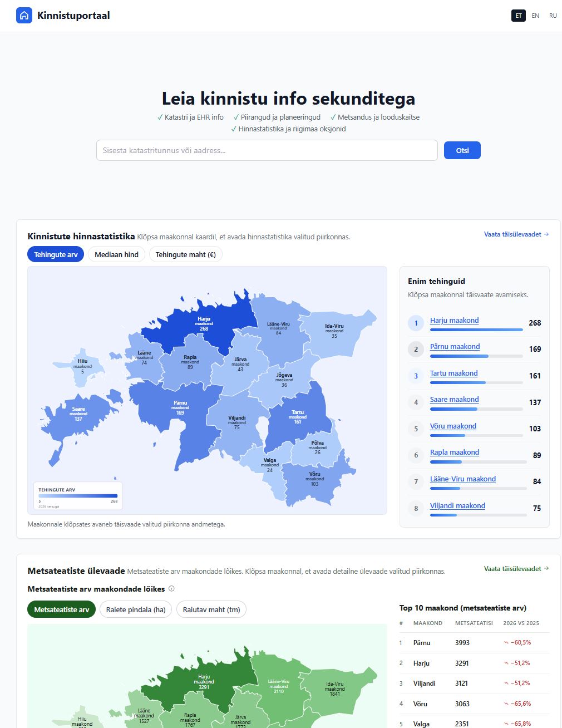Click Valga county on price statistics map

coord(269,465)
